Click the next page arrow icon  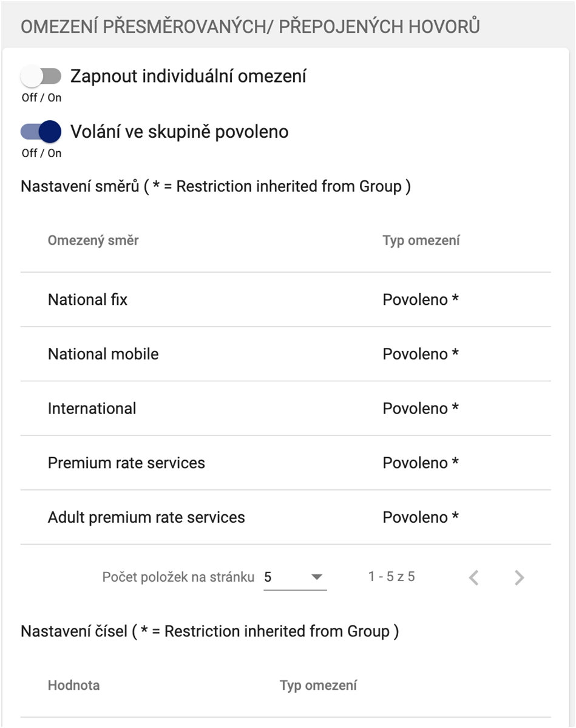[519, 577]
